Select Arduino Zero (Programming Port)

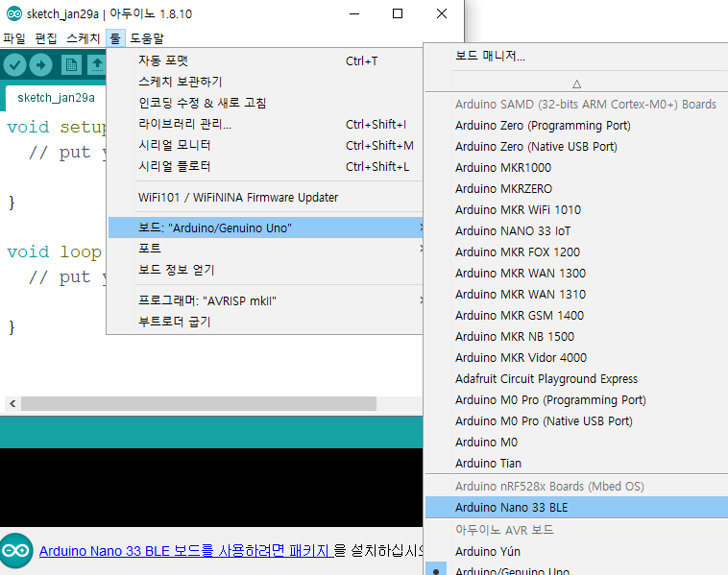[576, 126]
